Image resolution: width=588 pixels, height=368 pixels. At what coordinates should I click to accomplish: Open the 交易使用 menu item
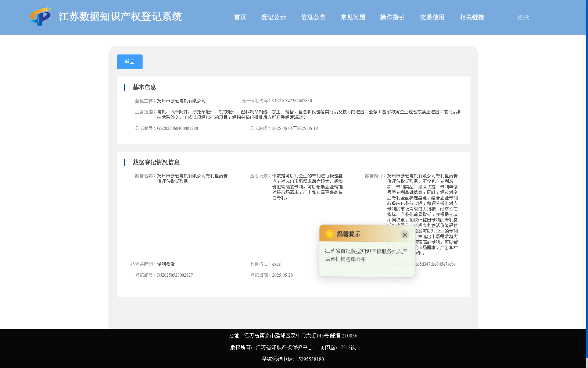coord(432,17)
